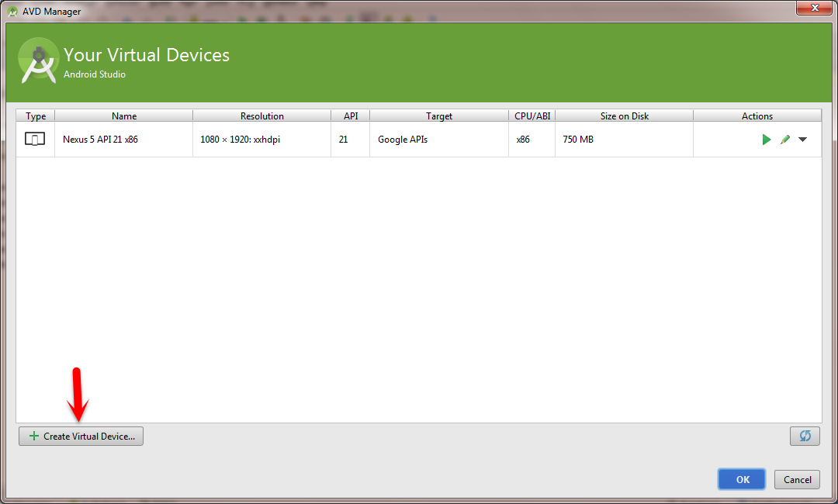Click the refresh AVD list icon button

[x=805, y=437]
